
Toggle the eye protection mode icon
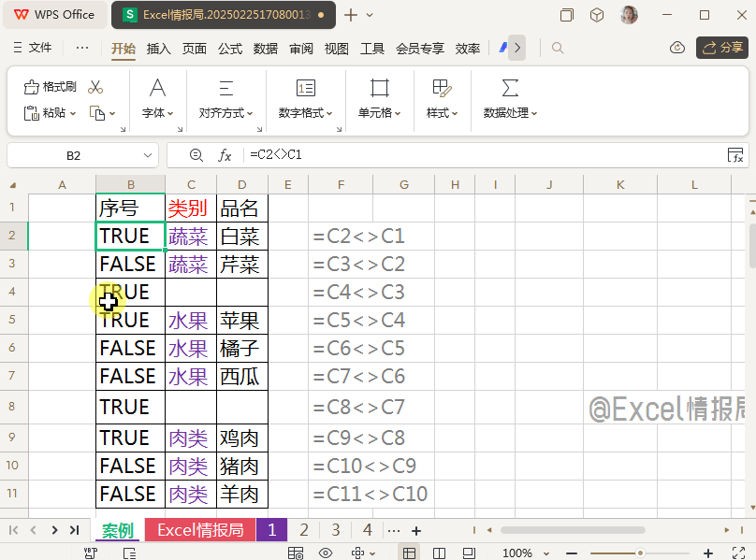(326, 553)
